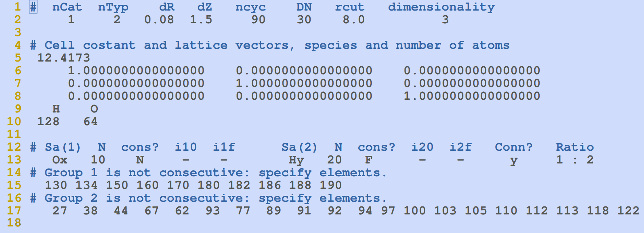
Task: Click atom index 130 on line 15
Action: (56, 185)
